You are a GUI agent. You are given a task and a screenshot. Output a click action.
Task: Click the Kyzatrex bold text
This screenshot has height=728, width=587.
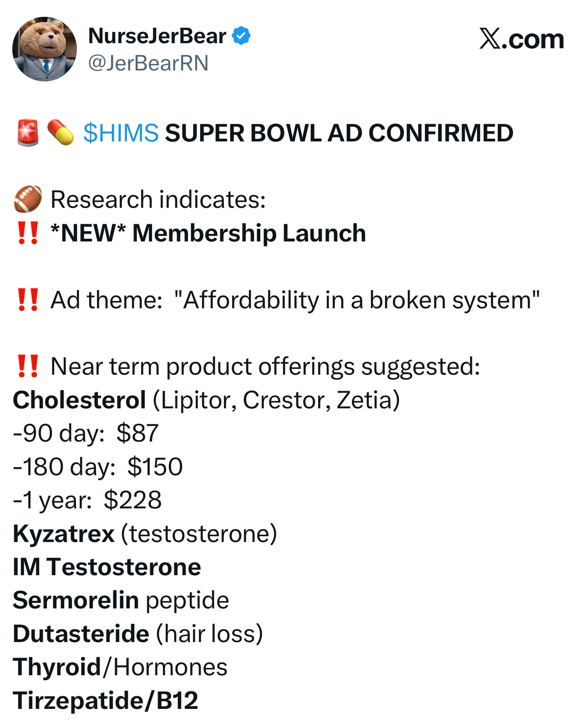(x=64, y=533)
